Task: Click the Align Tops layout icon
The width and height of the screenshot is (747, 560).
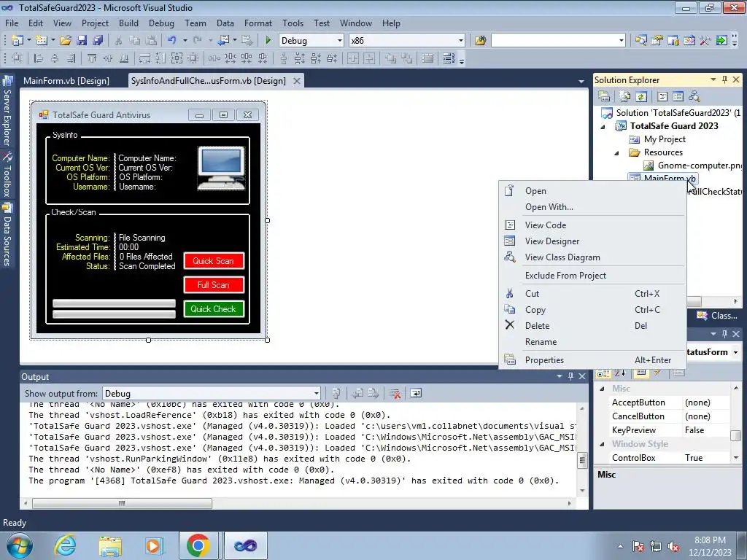Action: (x=92, y=58)
